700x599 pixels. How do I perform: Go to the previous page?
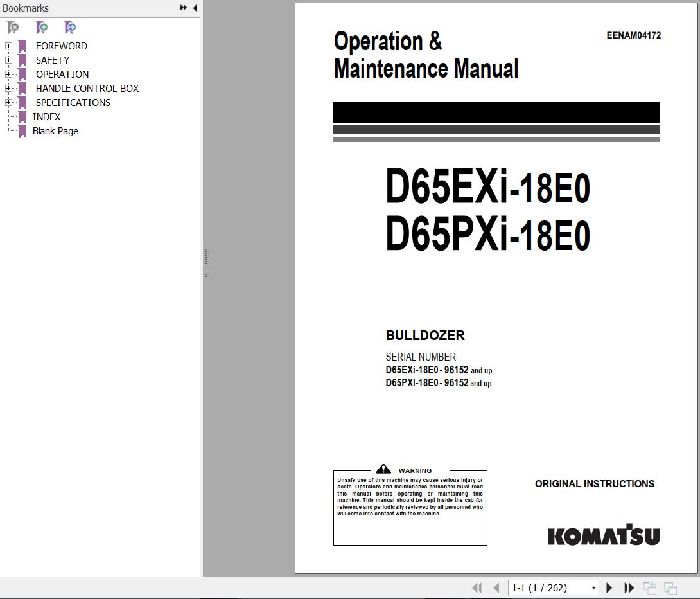tap(496, 588)
